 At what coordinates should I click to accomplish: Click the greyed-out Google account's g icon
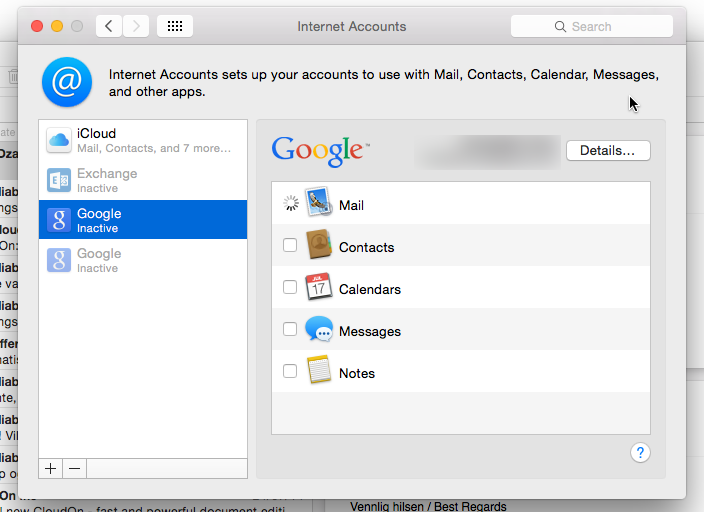(59, 260)
